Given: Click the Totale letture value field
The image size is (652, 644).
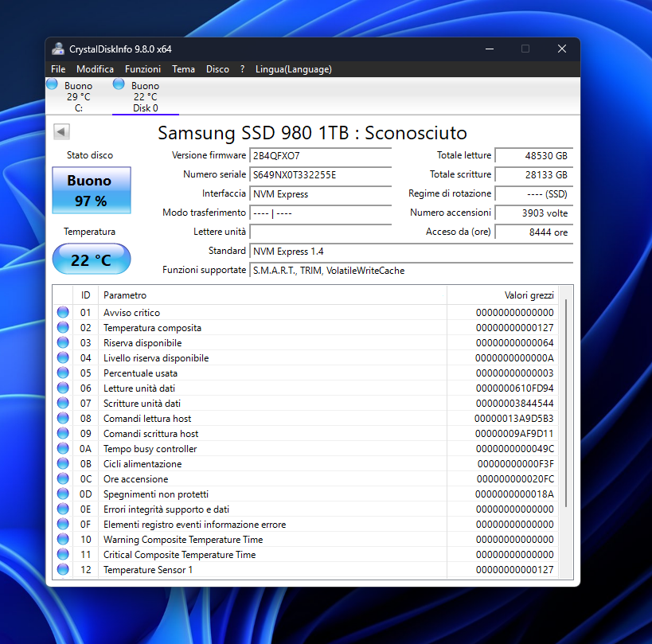Looking at the screenshot, I should pyautogui.click(x=534, y=155).
